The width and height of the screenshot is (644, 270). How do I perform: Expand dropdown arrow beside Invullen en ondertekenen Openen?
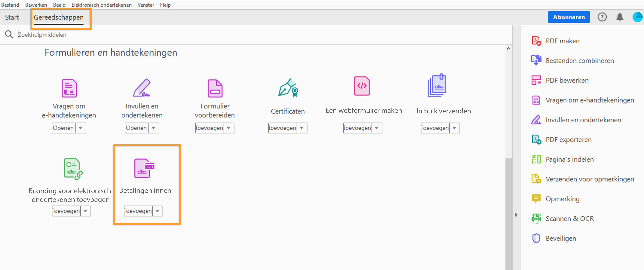(x=153, y=128)
